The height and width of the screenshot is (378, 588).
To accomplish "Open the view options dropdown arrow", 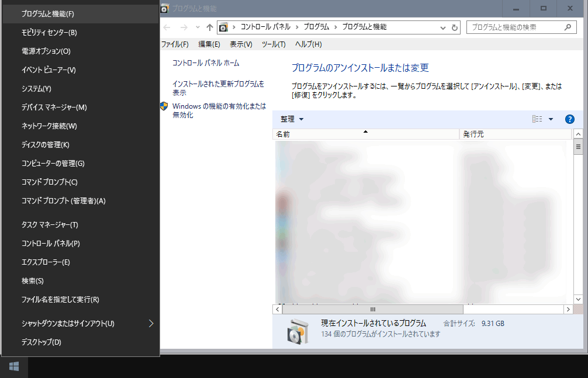I will (x=551, y=119).
